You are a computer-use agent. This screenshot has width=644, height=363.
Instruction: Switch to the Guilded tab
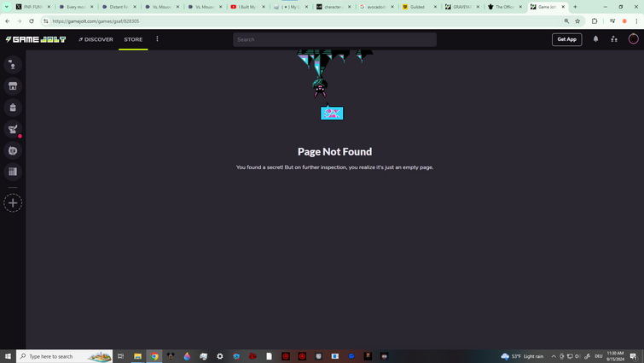[x=420, y=7]
